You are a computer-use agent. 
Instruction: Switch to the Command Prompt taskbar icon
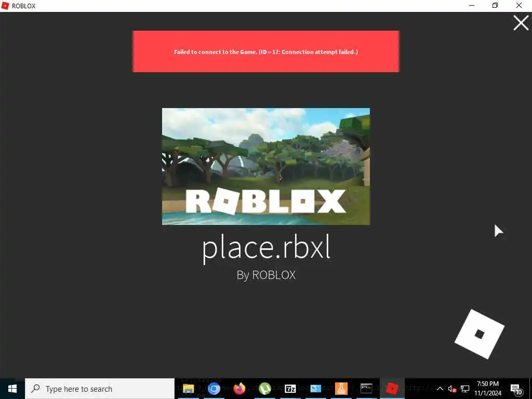(x=366, y=389)
